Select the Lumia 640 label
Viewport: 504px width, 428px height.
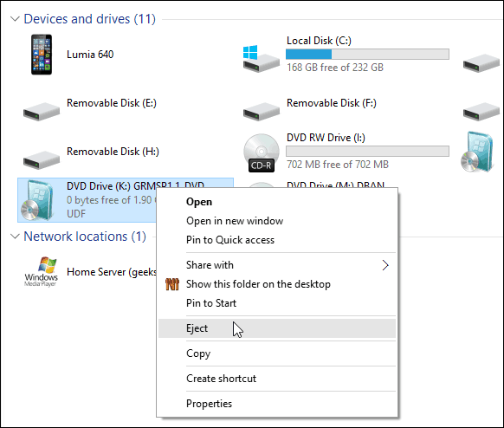pyautogui.click(x=90, y=55)
